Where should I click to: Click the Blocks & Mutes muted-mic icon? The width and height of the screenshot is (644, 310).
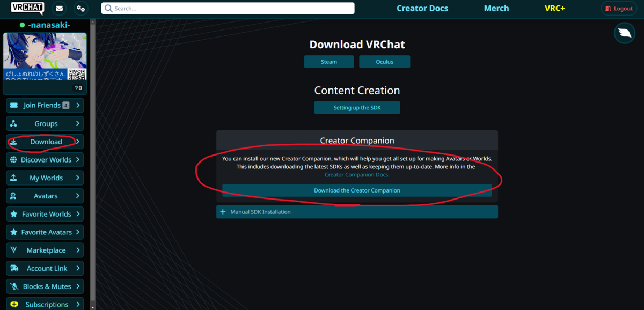14,286
